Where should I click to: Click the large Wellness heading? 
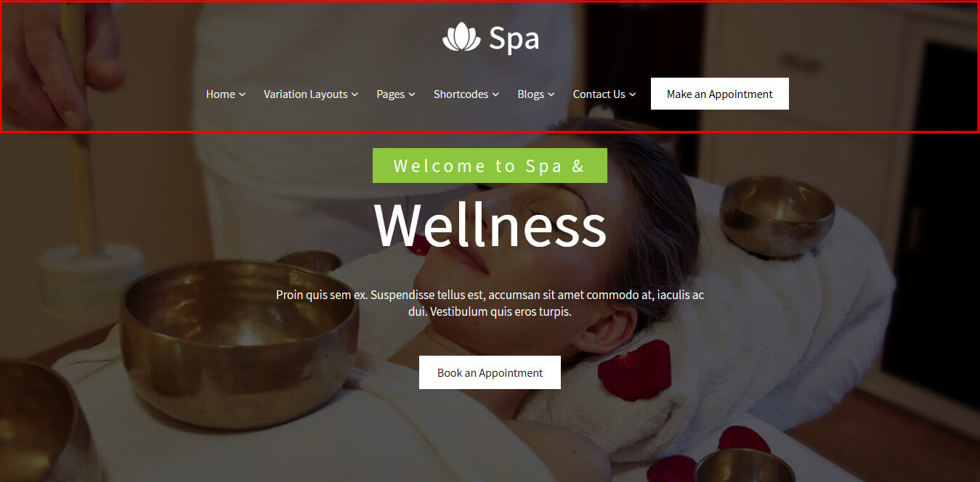490,226
